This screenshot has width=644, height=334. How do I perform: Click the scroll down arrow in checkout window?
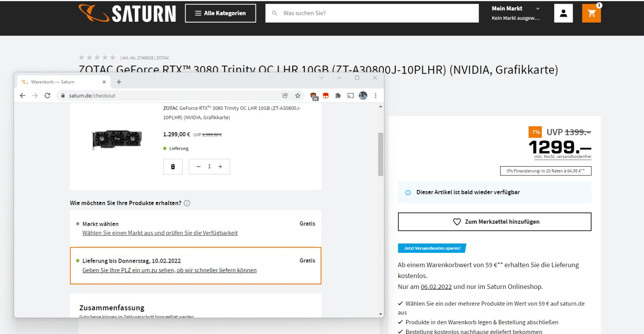(381, 314)
